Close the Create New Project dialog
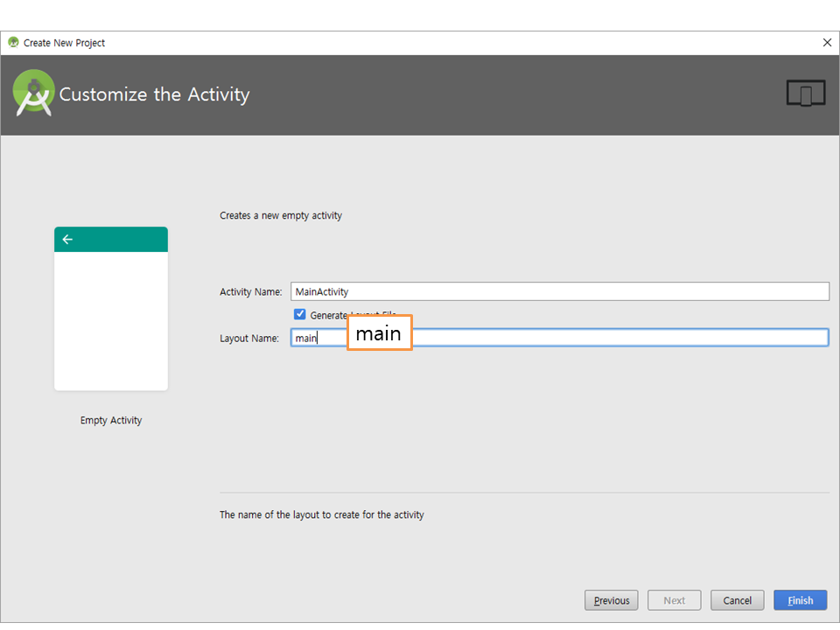The height and width of the screenshot is (630, 840). (827, 43)
